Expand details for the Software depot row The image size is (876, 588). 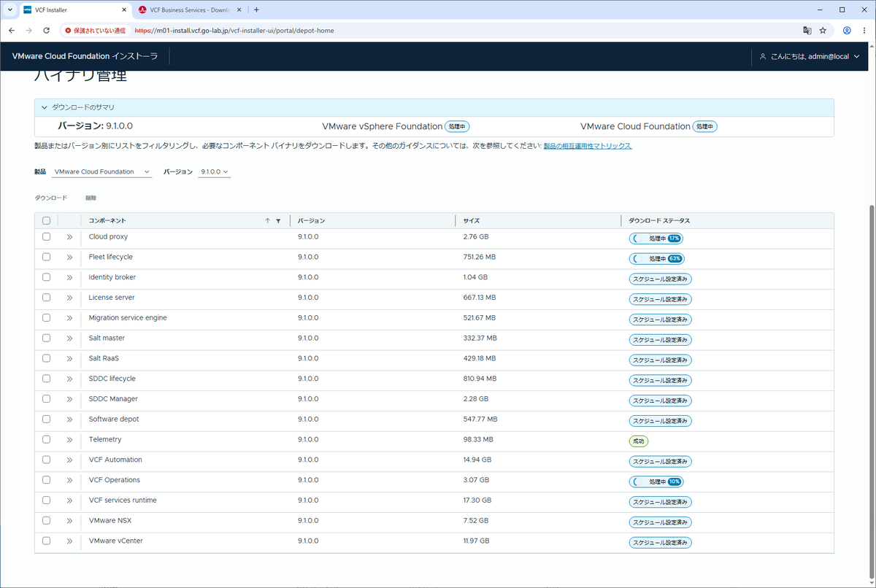tap(69, 419)
